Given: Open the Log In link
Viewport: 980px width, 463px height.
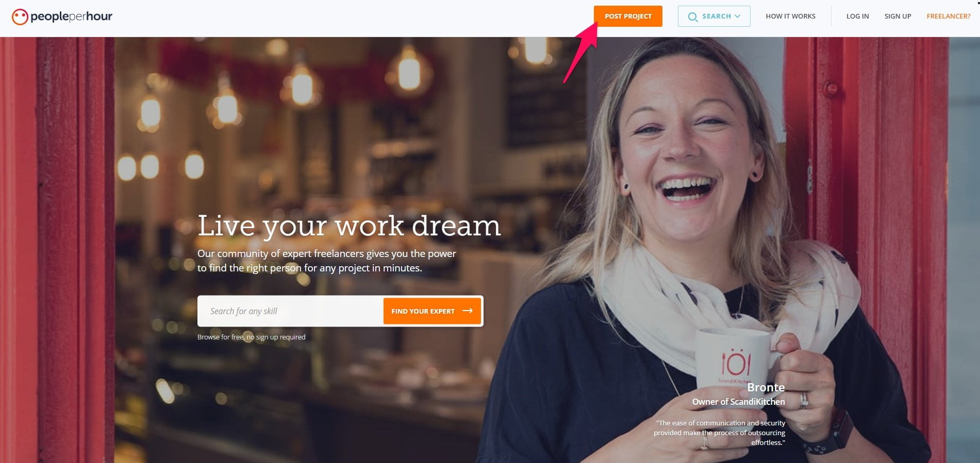Looking at the screenshot, I should point(857,16).
